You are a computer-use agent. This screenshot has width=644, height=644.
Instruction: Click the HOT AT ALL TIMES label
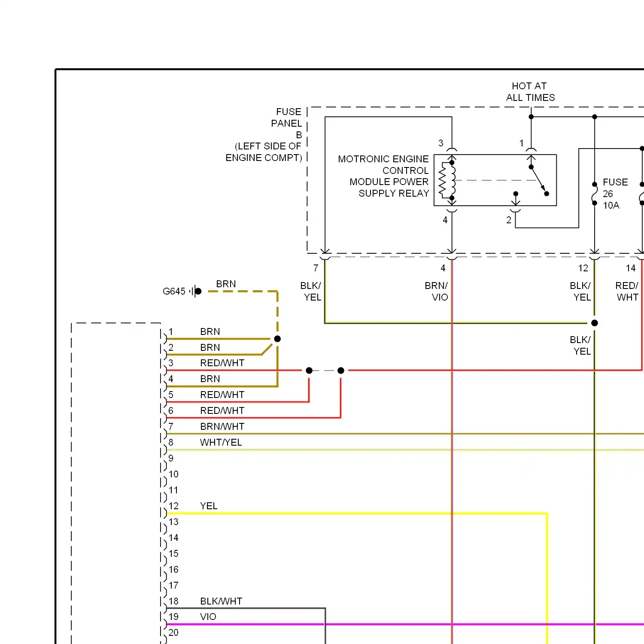(x=530, y=92)
